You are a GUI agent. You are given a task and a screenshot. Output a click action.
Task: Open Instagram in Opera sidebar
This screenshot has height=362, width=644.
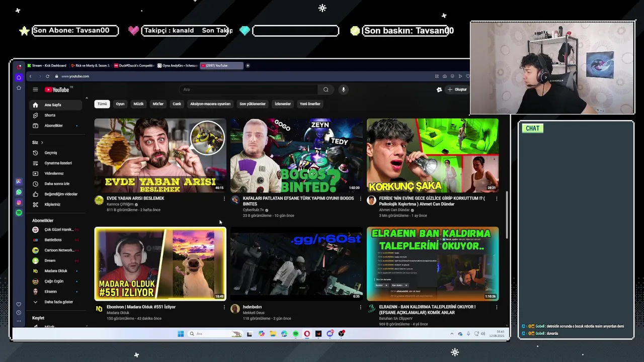(19, 203)
